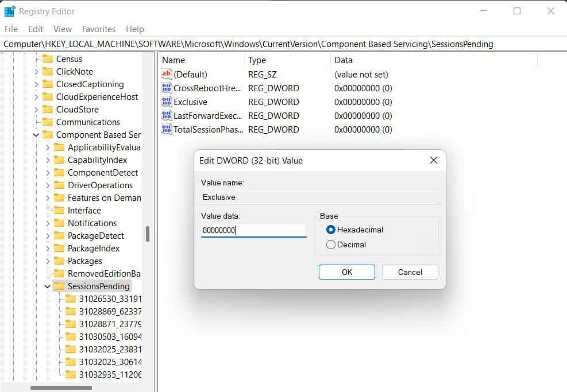Click the Census folder icon
Image resolution: width=567 pixels, height=392 pixels.
coord(48,59)
